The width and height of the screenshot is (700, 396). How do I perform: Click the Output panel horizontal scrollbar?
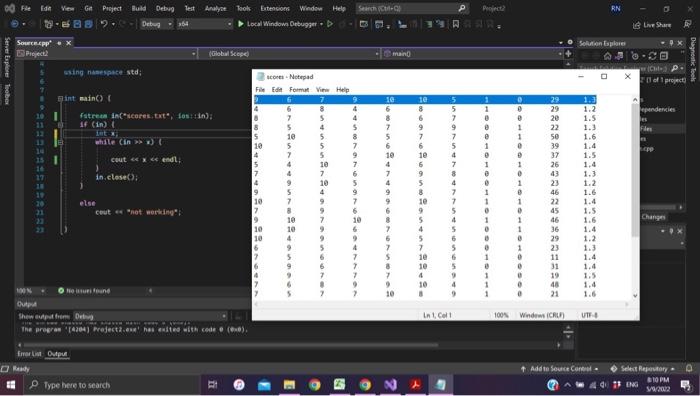[231, 345]
